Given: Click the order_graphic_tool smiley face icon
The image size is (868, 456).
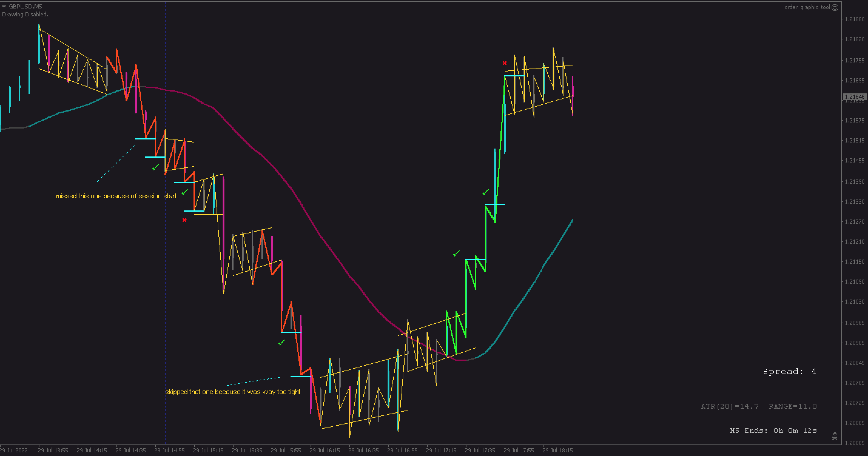Looking at the screenshot, I should pyautogui.click(x=835, y=7).
